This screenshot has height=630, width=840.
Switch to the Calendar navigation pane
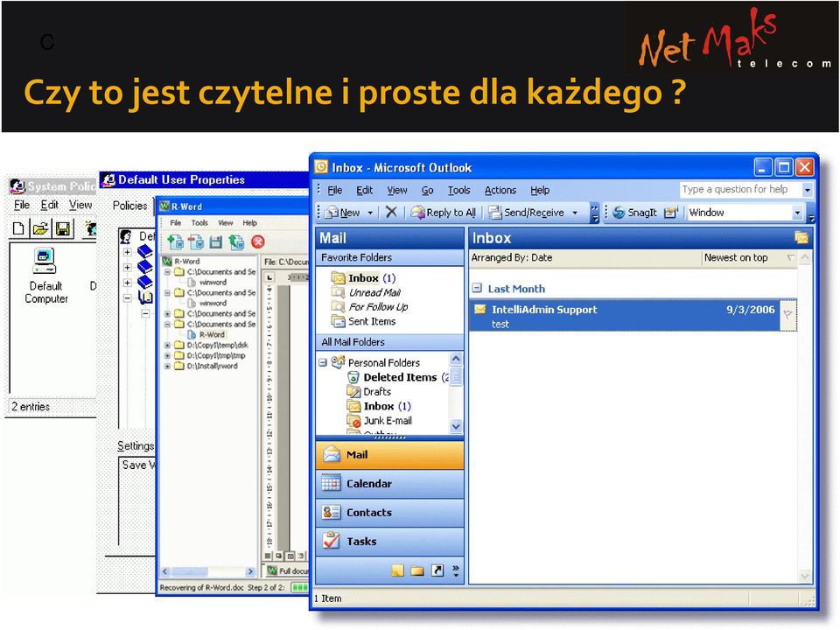point(389,484)
